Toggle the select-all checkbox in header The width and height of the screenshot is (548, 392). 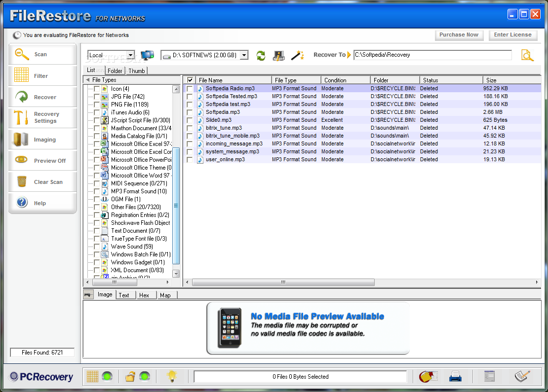(x=190, y=80)
